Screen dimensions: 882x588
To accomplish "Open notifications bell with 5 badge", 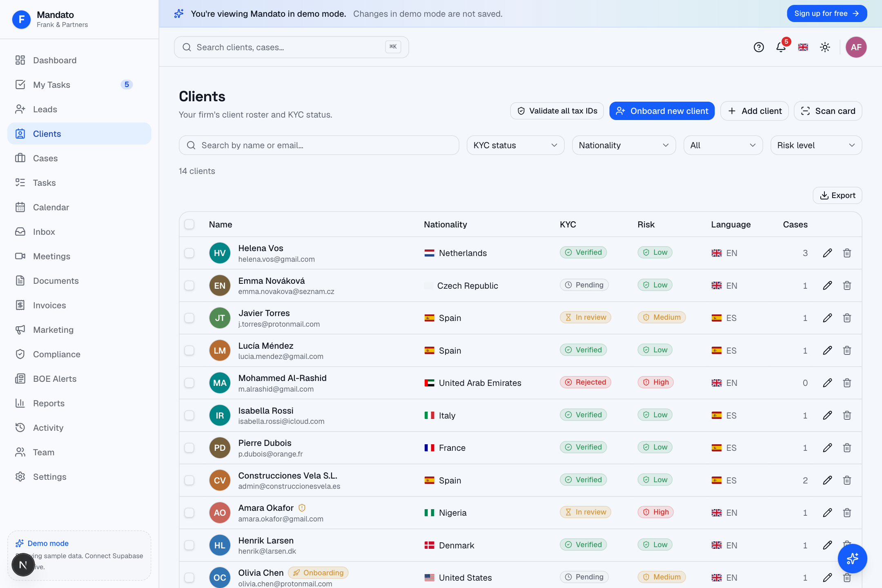I will pyautogui.click(x=781, y=47).
